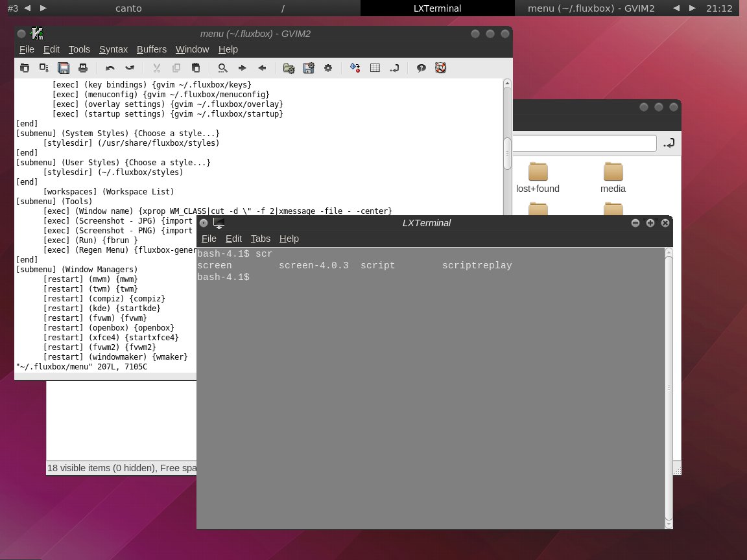Open the Help menu in LXTerminal
Viewport: 747px width, 560px height.
click(289, 239)
